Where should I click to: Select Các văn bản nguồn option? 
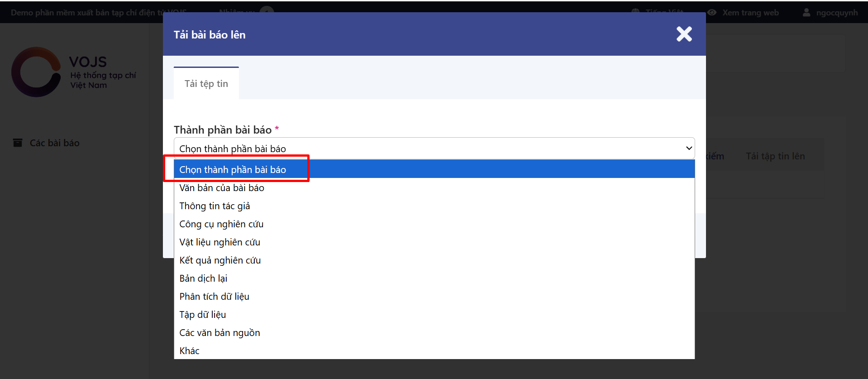click(219, 333)
